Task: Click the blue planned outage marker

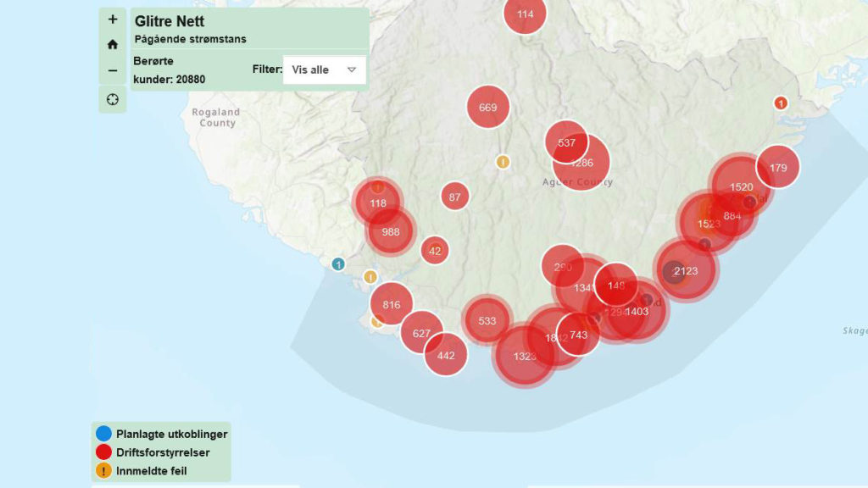Action: pyautogui.click(x=338, y=264)
